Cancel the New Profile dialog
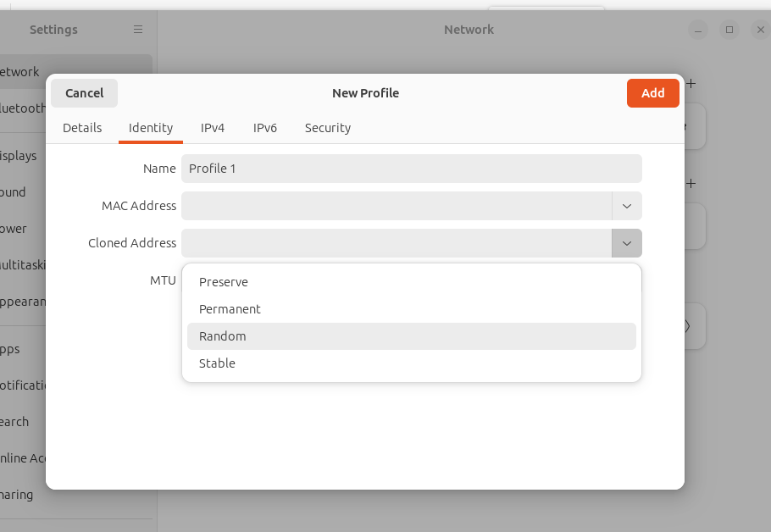Image resolution: width=771 pixels, height=532 pixels. (x=84, y=93)
